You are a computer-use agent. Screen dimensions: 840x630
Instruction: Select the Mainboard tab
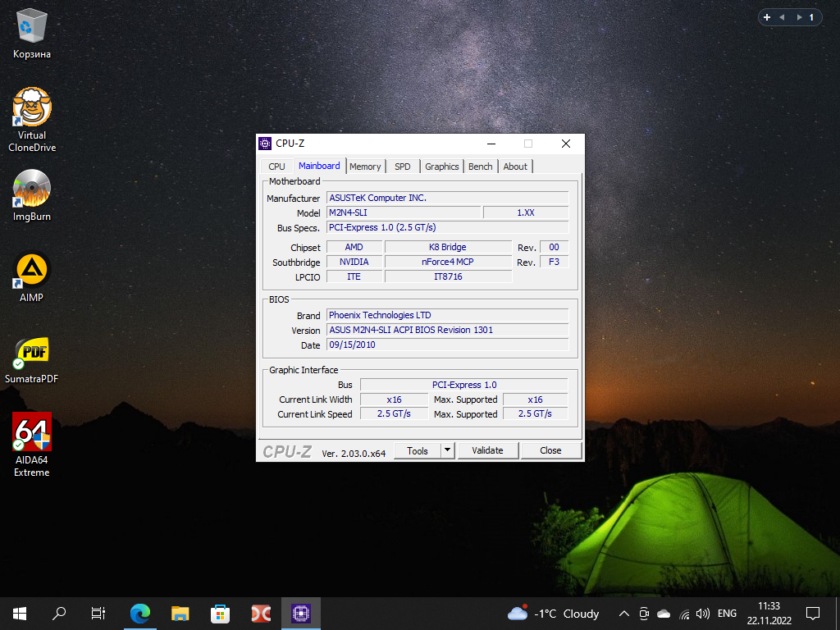319,166
